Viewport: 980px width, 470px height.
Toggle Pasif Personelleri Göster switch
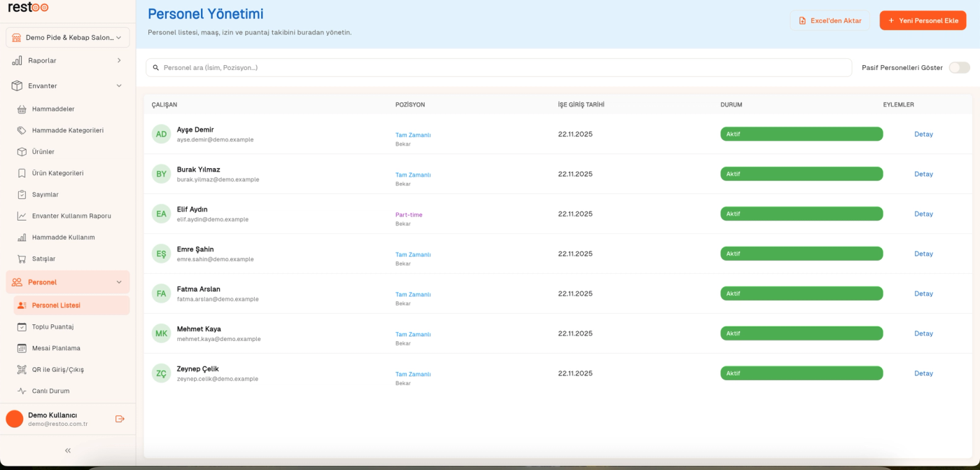click(959, 68)
